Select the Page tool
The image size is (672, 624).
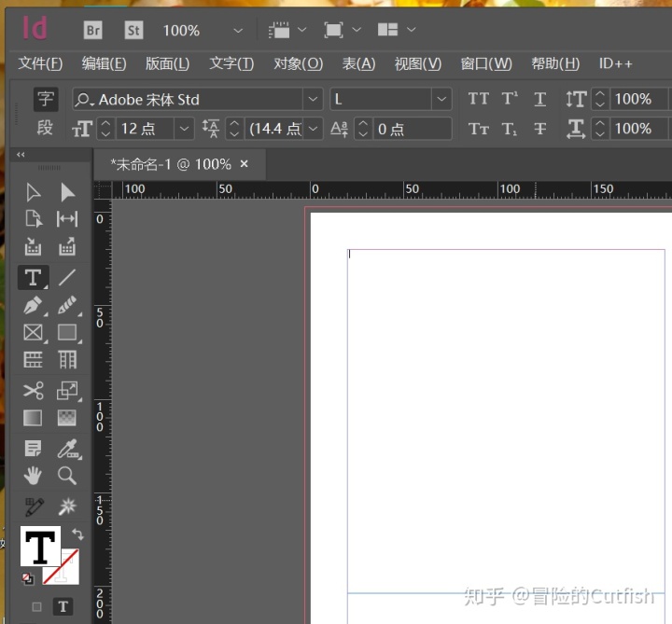34,219
